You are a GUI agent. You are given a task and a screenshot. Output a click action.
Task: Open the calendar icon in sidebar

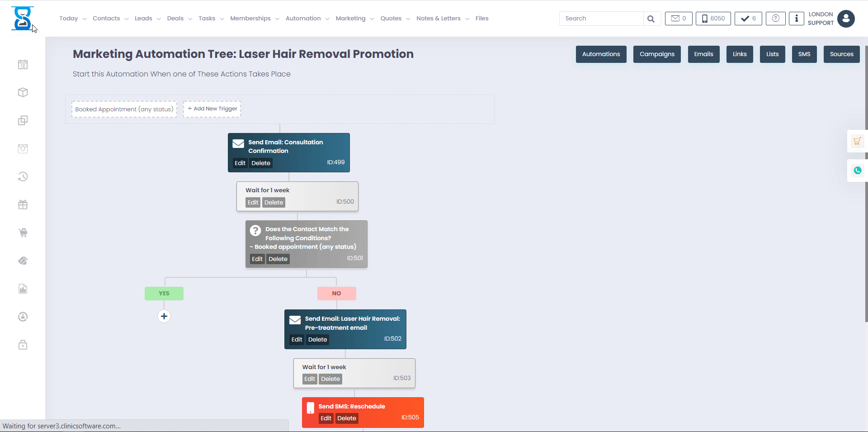pyautogui.click(x=23, y=64)
